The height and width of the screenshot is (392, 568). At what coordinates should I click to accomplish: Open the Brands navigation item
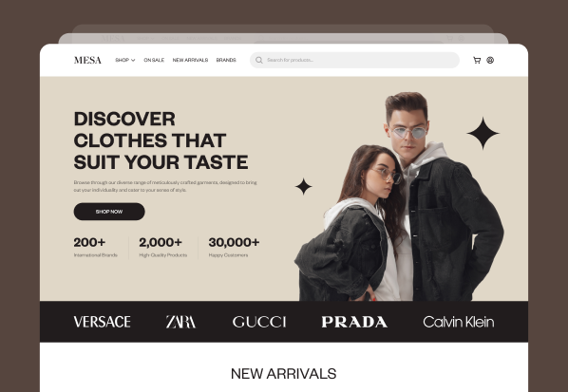click(x=226, y=60)
